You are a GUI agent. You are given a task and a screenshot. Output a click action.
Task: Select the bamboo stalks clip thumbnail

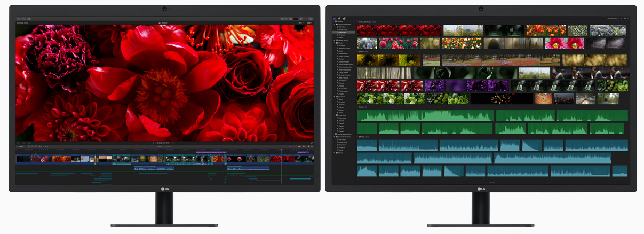pos(384,73)
